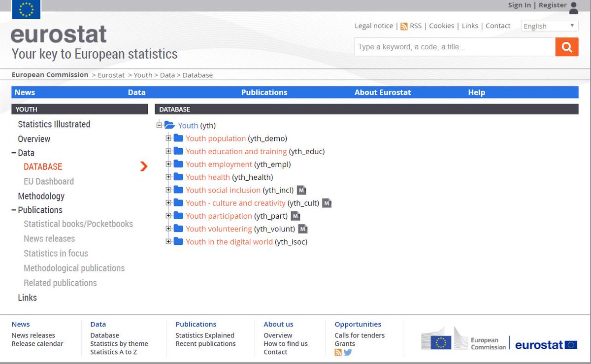This screenshot has height=364, width=591.
Task: Collapse the Publications section in sidebar
Action: tap(14, 210)
